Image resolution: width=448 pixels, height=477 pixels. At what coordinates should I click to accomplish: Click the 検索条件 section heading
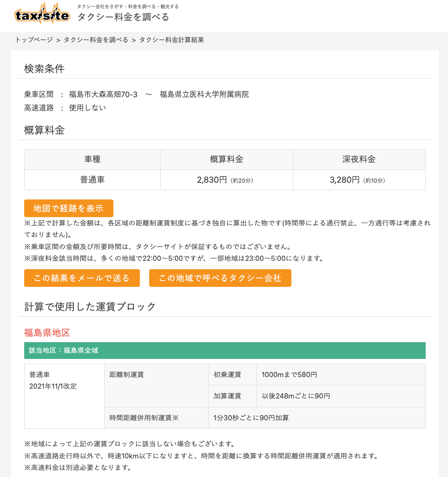point(45,69)
